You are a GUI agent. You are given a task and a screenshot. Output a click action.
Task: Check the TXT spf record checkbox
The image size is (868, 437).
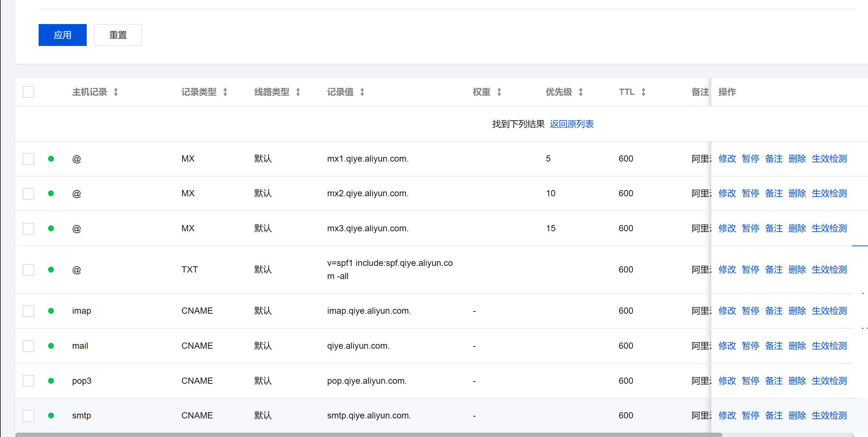coord(28,270)
